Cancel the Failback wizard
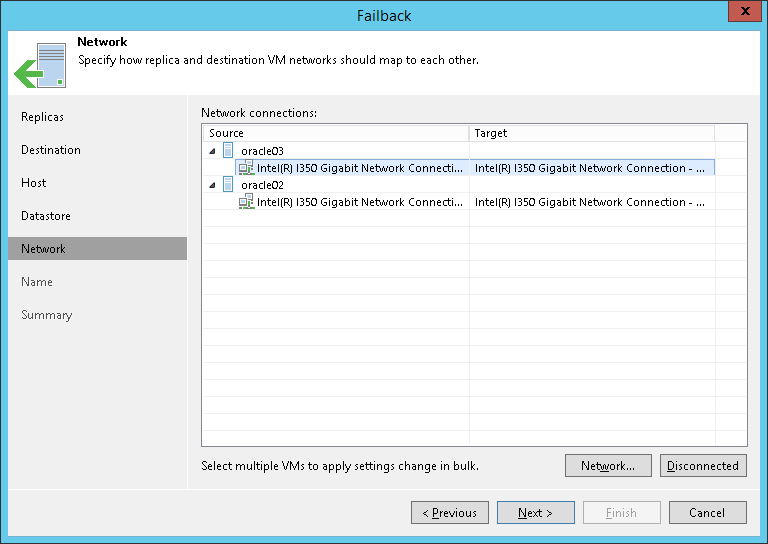 708,513
